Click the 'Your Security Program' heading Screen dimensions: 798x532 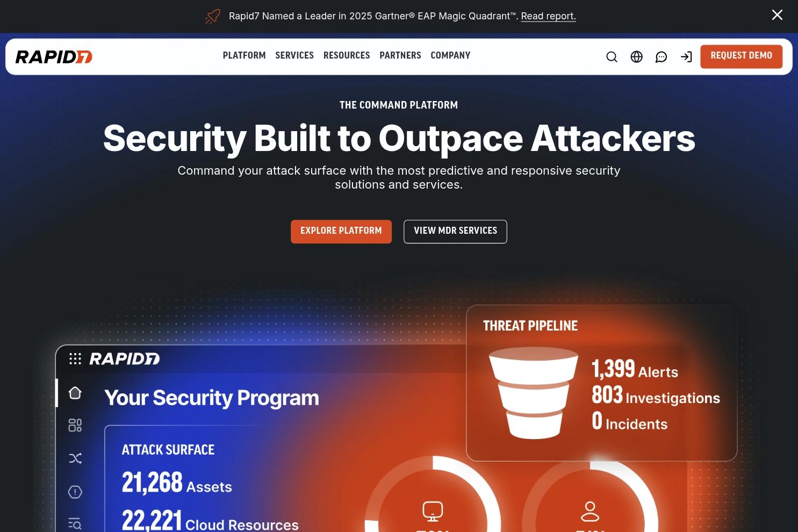[x=212, y=398]
